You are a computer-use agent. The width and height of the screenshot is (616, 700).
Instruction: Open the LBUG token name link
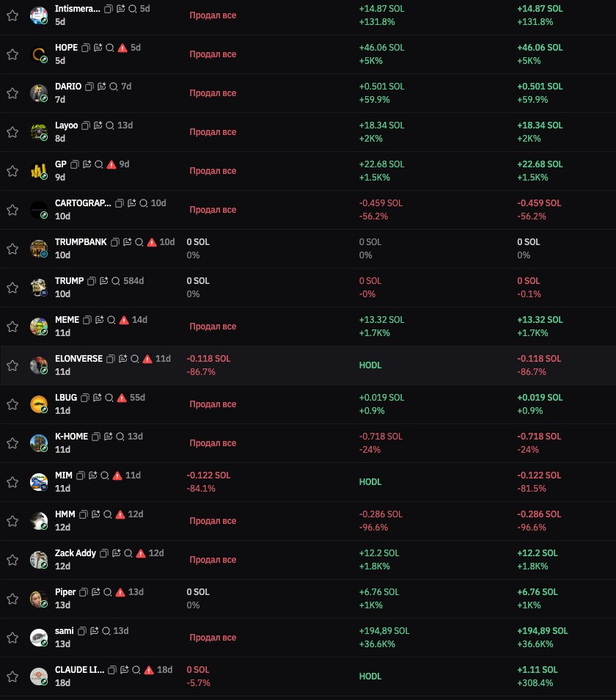[x=66, y=397]
